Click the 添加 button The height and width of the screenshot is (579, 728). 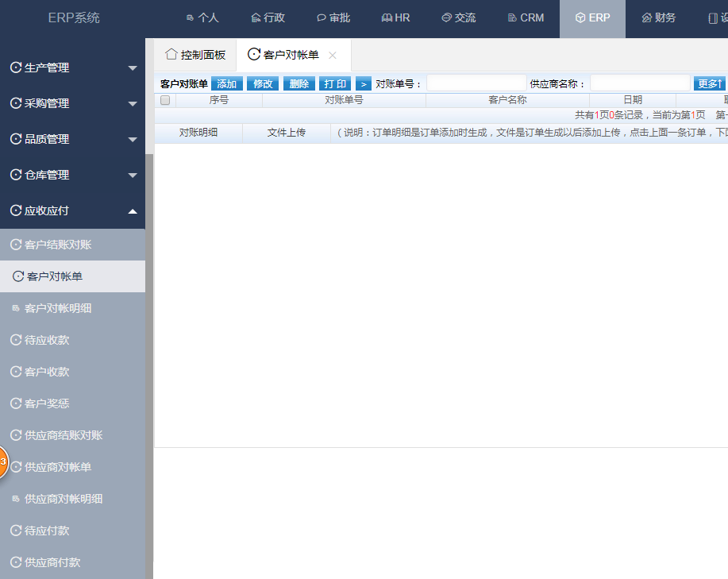(226, 84)
